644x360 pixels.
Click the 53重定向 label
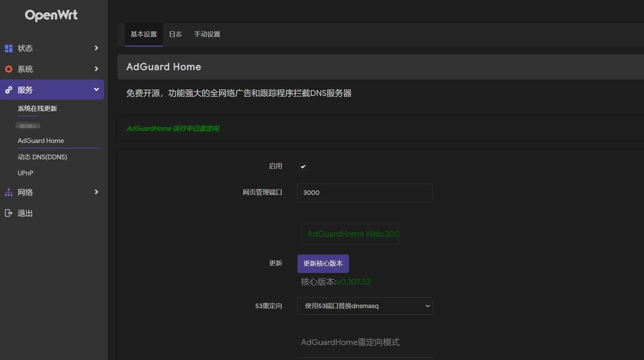pos(269,306)
